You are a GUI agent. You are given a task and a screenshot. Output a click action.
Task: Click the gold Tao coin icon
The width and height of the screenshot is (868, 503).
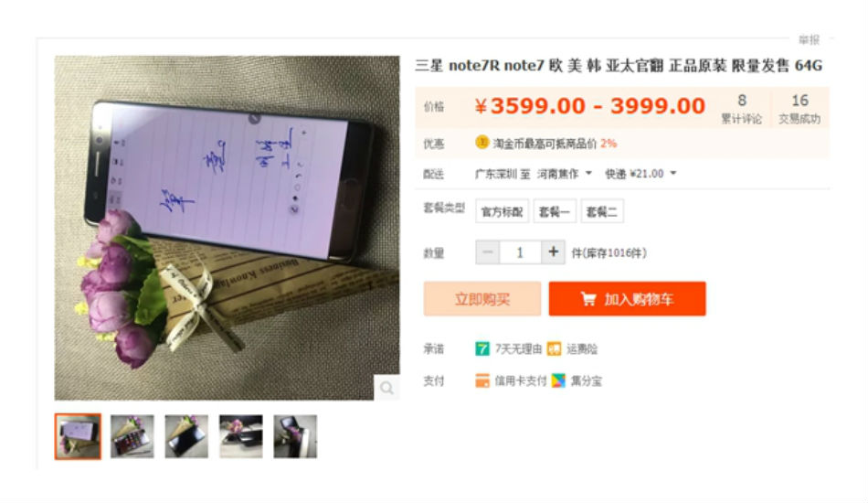[x=482, y=143]
